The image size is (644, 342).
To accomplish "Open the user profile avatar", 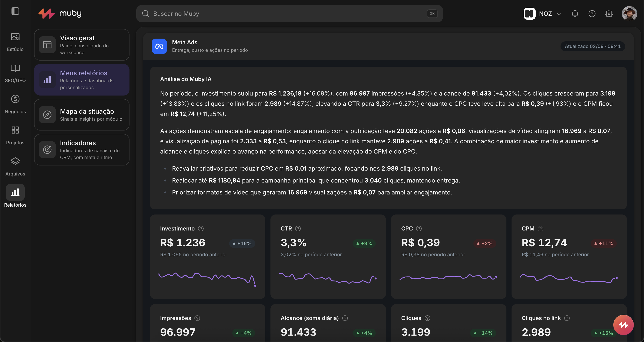I will pos(629,13).
